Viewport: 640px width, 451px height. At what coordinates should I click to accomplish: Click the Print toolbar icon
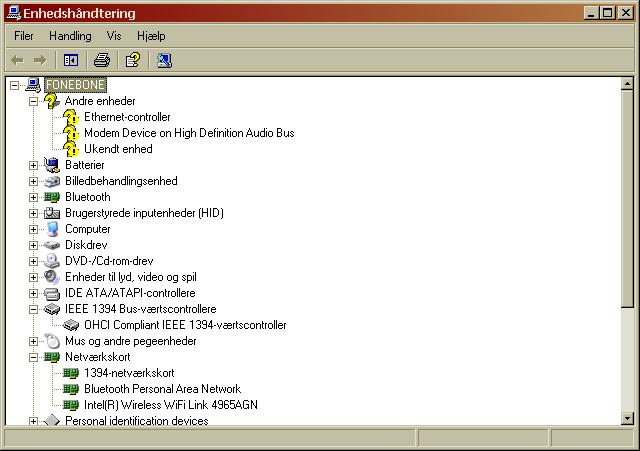(x=102, y=60)
